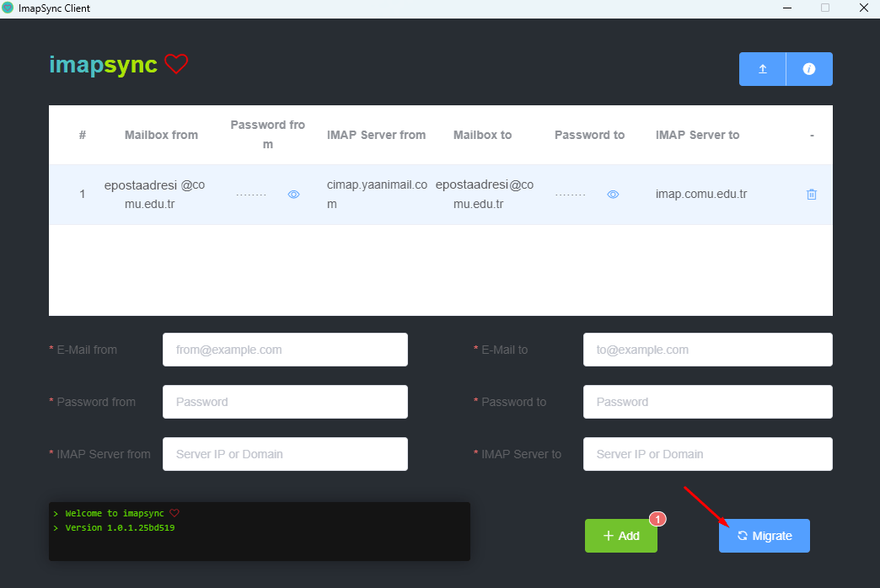Click the 'Mailbox to' column header
Screen dimensions: 880x588
482,135
